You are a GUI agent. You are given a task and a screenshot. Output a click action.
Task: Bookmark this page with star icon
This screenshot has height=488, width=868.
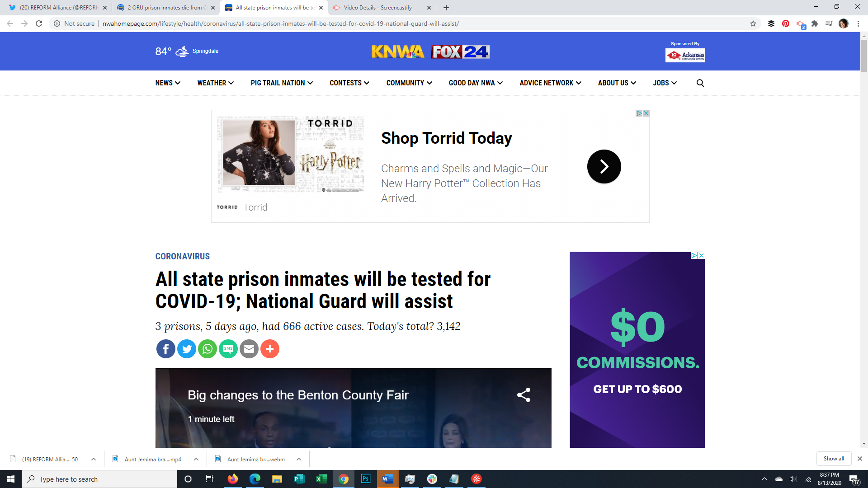tap(753, 23)
